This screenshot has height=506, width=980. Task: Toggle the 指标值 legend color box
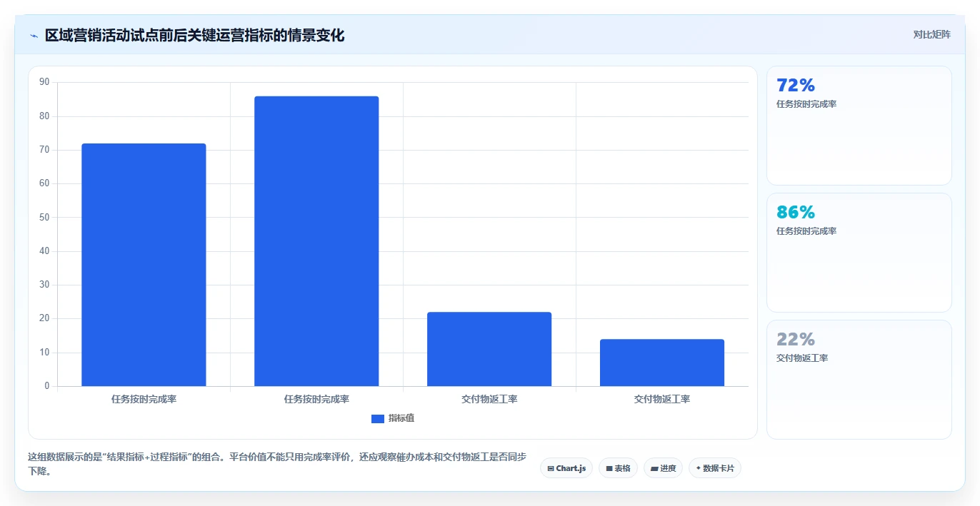click(378, 419)
